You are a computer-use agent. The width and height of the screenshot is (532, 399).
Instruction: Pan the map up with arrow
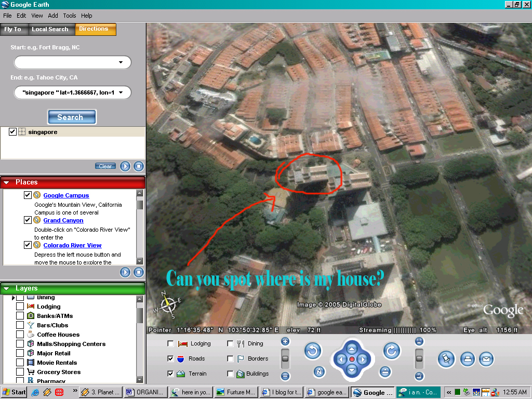(x=352, y=349)
